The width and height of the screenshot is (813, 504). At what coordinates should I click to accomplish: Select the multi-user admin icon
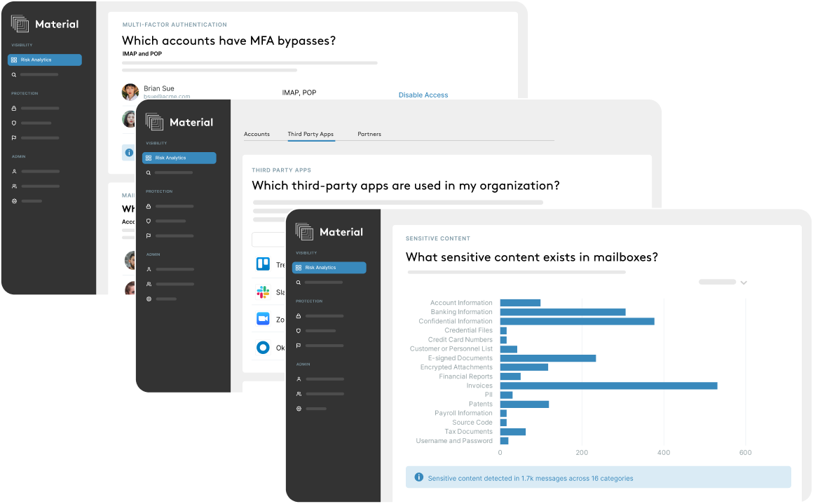pos(300,393)
